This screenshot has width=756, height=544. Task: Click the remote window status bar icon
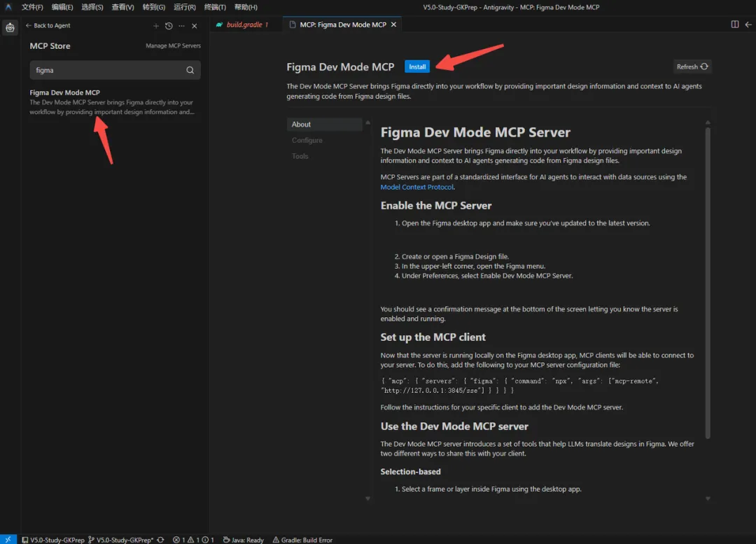(x=8, y=540)
